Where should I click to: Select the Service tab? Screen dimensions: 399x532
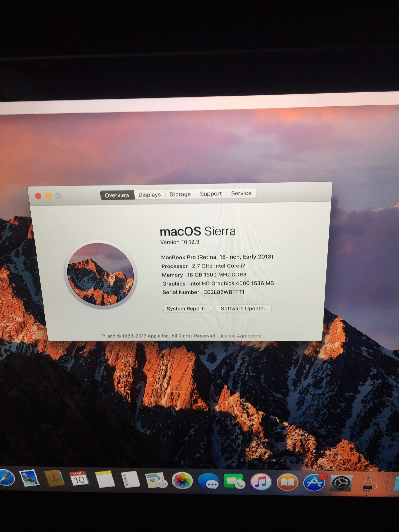click(241, 193)
